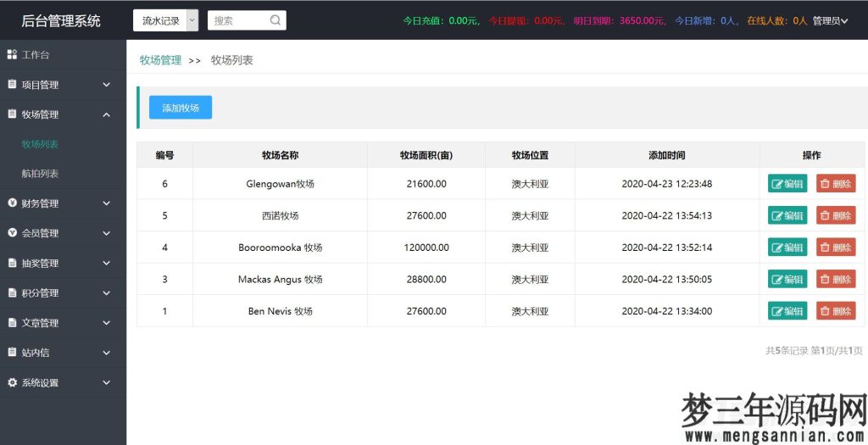Expand 文章管理 chevron in sidebar

pyautogui.click(x=106, y=323)
